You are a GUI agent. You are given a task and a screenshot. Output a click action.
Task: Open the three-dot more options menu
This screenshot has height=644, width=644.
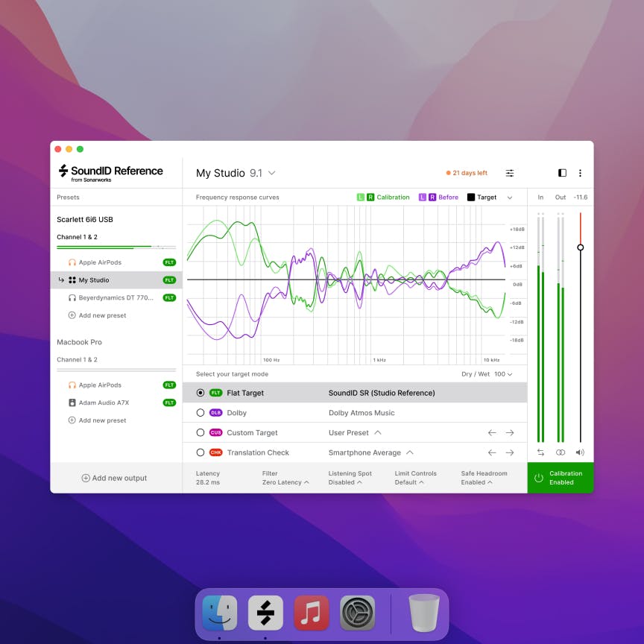580,173
